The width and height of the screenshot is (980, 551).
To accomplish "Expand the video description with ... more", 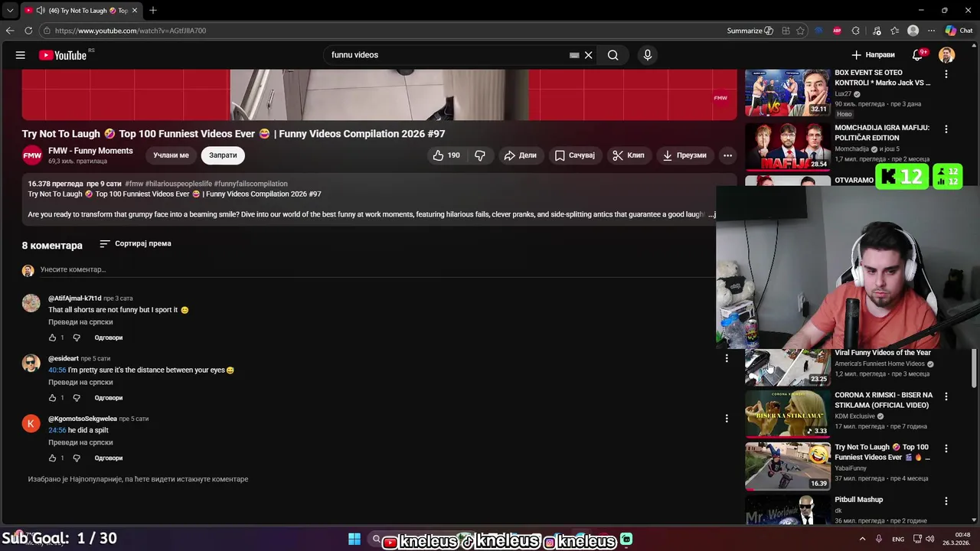I will pos(711,214).
